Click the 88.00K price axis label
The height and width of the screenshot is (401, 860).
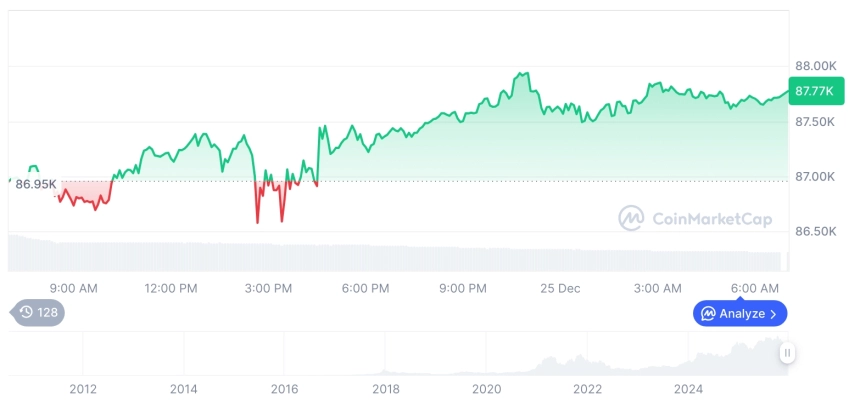[x=816, y=66]
